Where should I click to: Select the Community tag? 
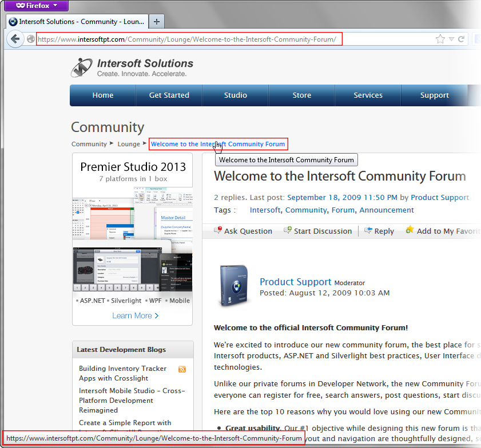[306, 210]
